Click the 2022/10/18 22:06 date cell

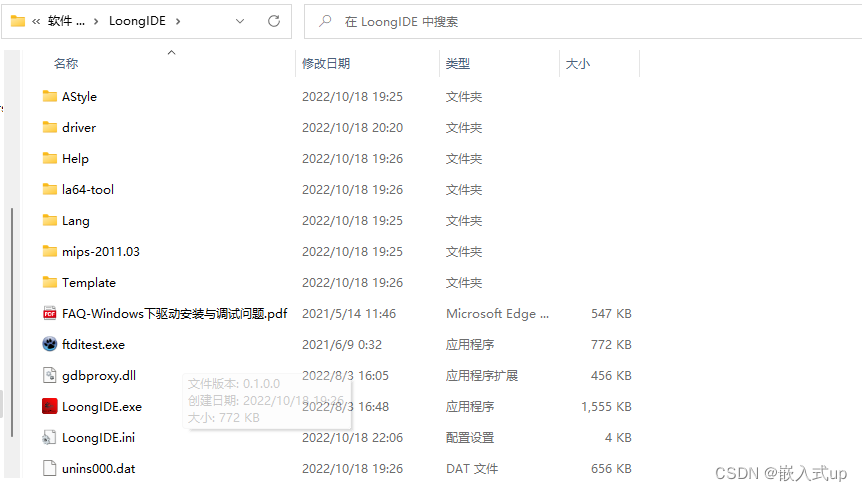pos(352,438)
